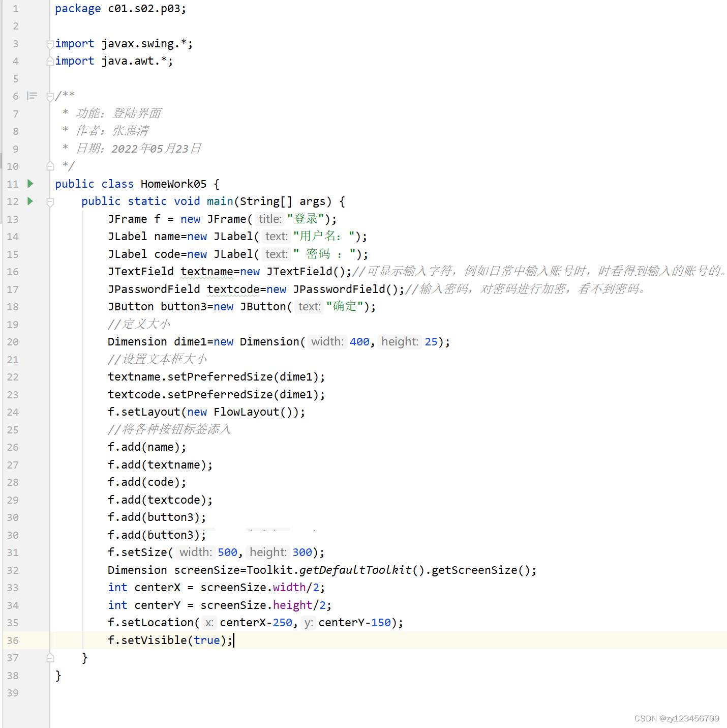
Task: Click the 'y:' hint in the setLocation call
Action: (x=309, y=623)
